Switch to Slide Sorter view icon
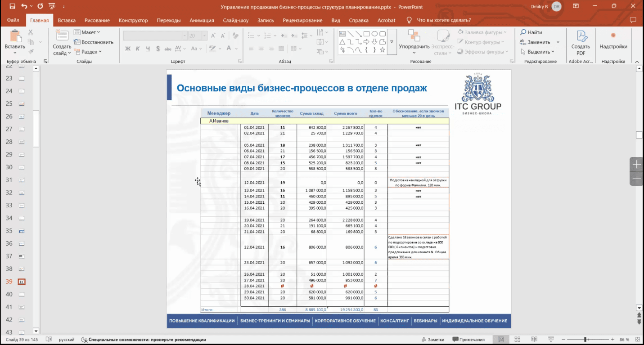The image size is (644, 345). (x=517, y=339)
